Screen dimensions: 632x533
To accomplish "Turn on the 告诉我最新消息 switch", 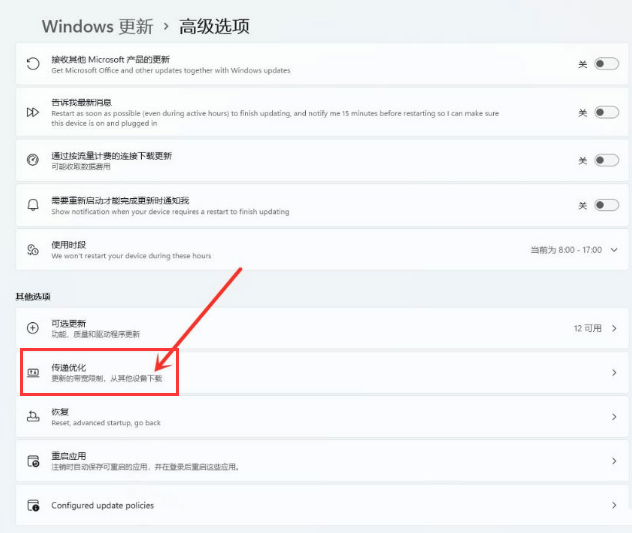I will (606, 112).
